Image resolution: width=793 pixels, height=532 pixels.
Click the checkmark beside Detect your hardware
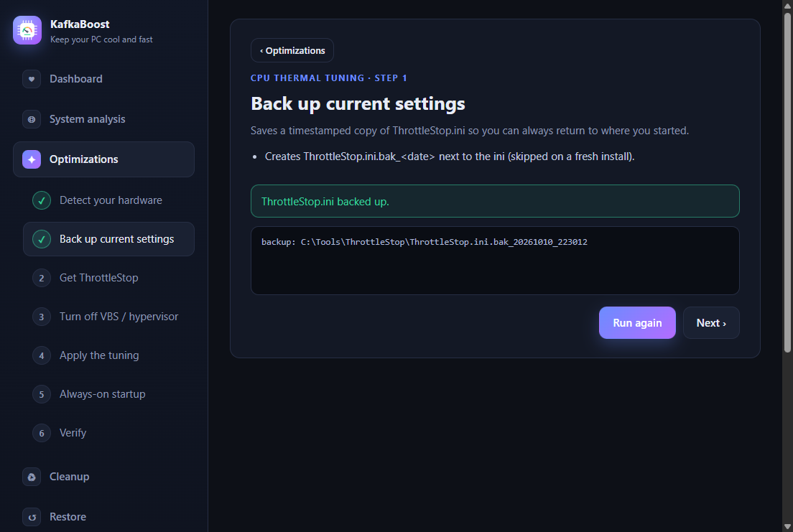click(x=42, y=200)
